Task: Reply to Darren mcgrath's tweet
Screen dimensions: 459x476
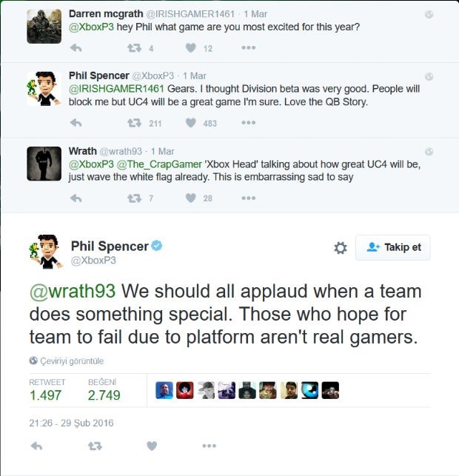Action: click(x=76, y=48)
